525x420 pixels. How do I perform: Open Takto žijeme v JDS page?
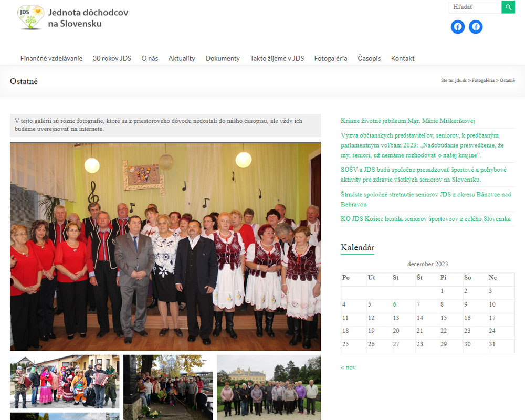[277, 58]
